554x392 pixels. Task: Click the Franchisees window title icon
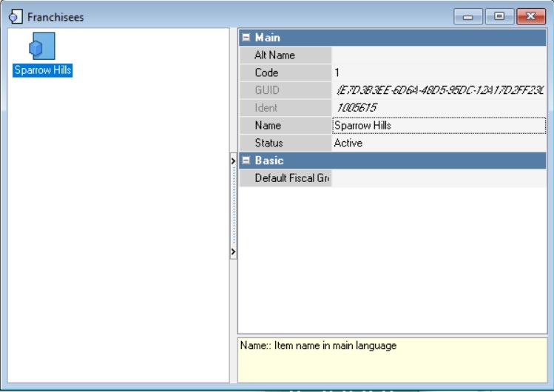[16, 16]
